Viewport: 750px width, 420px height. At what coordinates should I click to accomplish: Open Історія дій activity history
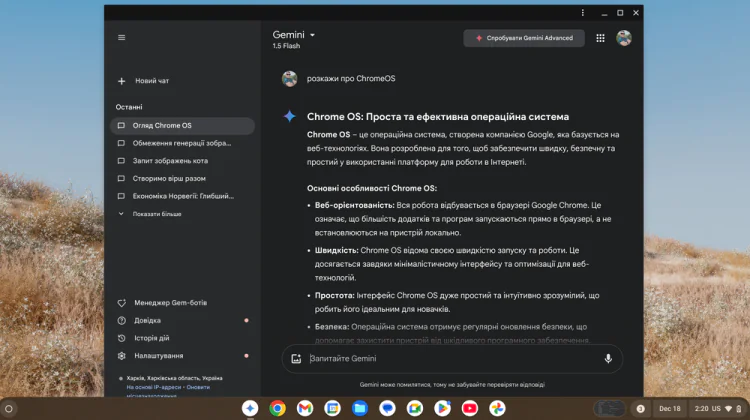coord(182,338)
